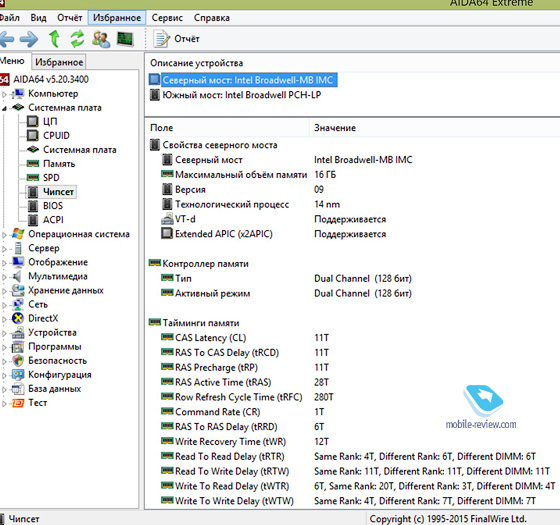
Task: Click the Устройства devices icon
Action: coord(18,332)
